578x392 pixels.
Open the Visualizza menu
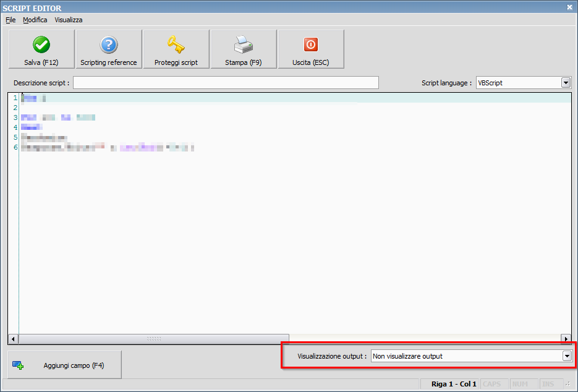pos(69,20)
